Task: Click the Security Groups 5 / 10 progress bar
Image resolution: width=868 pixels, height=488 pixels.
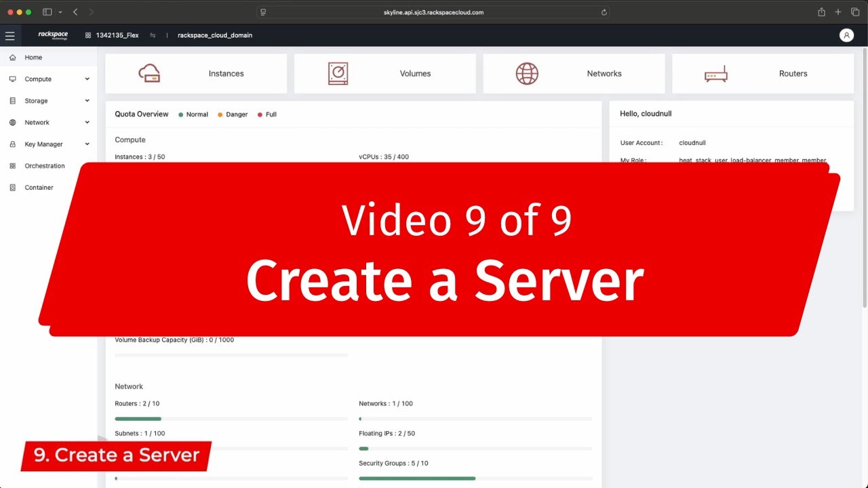Action: click(475, 479)
